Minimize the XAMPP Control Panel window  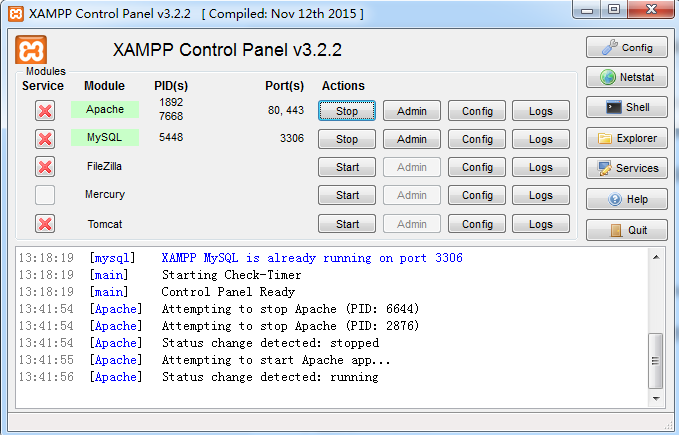coord(587,10)
